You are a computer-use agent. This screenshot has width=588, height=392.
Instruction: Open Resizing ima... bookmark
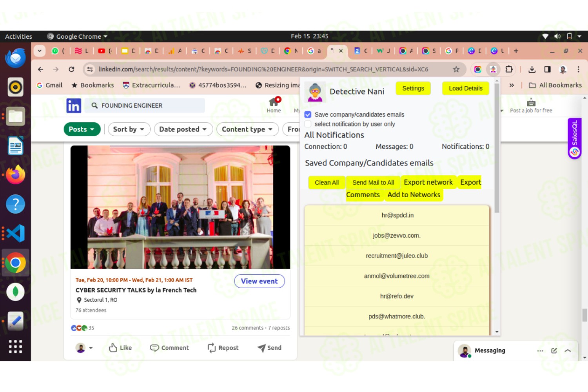[278, 85]
